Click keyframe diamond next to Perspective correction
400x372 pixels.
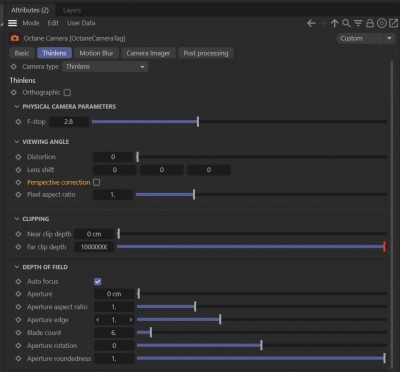[x=18, y=182]
